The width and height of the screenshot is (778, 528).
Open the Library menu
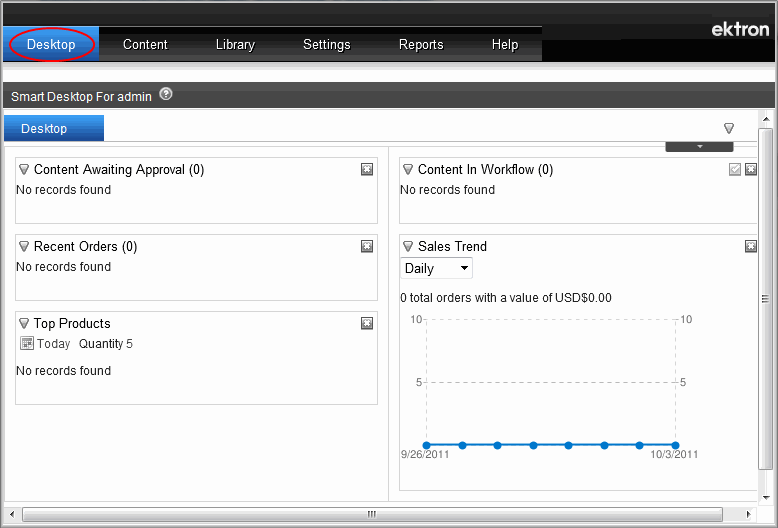235,44
